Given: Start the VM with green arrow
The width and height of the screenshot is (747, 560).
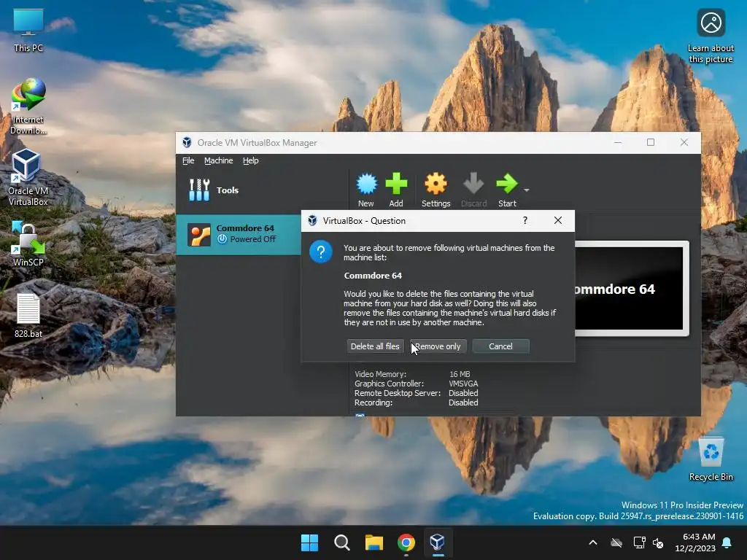Looking at the screenshot, I should (506, 184).
